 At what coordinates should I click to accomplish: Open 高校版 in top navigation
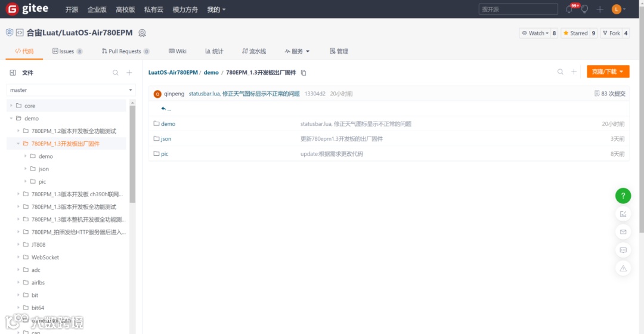pos(125,10)
